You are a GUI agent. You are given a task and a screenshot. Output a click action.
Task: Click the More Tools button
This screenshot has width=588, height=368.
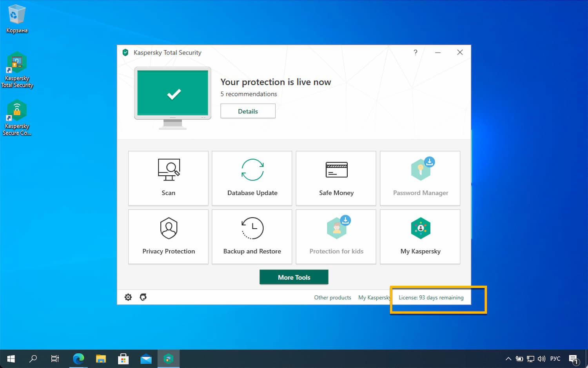point(294,277)
